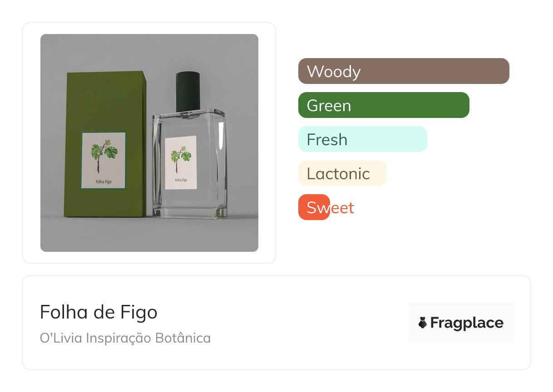This screenshot has width=553, height=392.
Task: Open the O'Livia Inspiração Botânica brand link
Action: coord(125,338)
